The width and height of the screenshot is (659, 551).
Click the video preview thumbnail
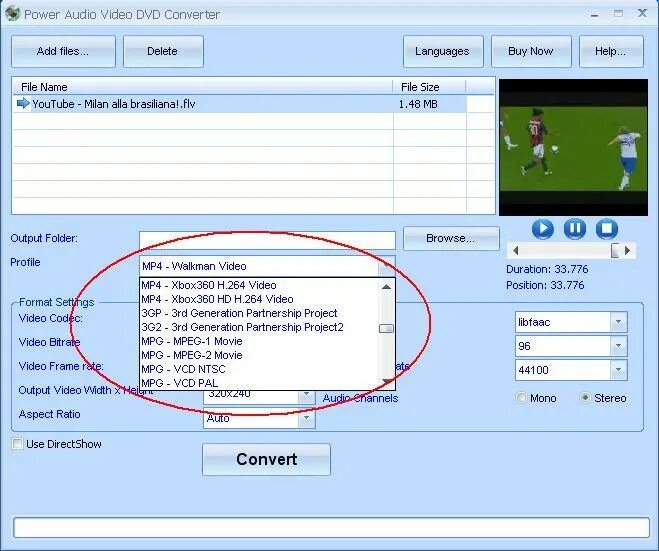point(573,148)
